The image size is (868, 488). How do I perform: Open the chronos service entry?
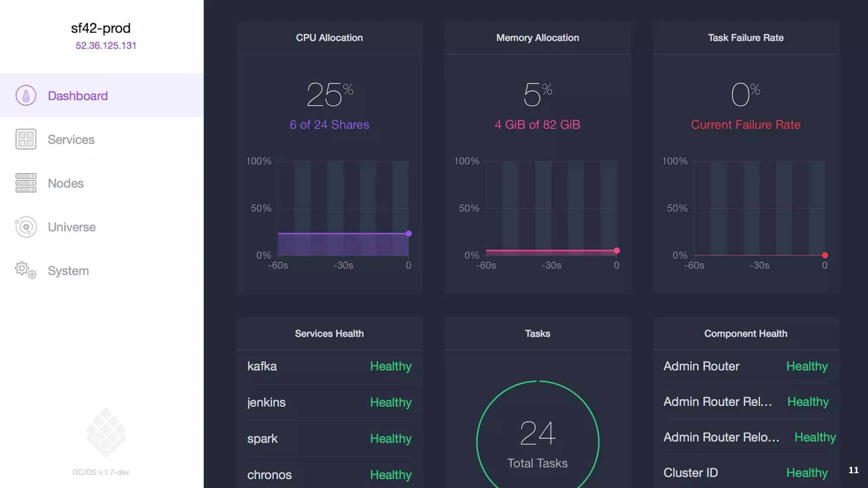[269, 474]
